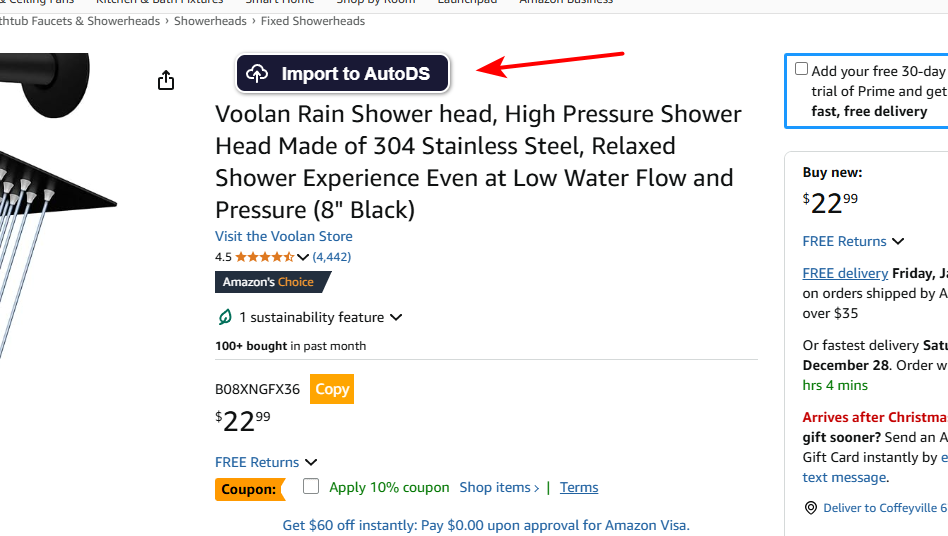Click the share icon beside product image
The height and width of the screenshot is (536, 948).
click(x=166, y=81)
